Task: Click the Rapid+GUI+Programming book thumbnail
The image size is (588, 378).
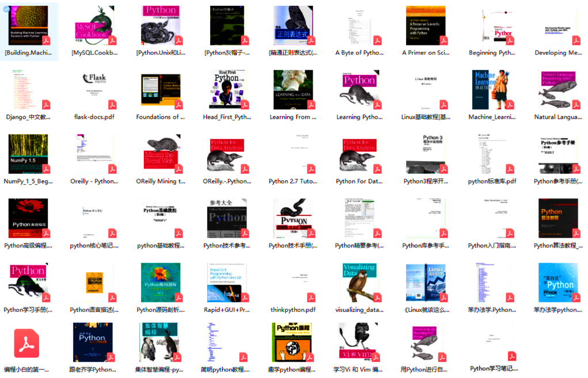Action: 227,282
